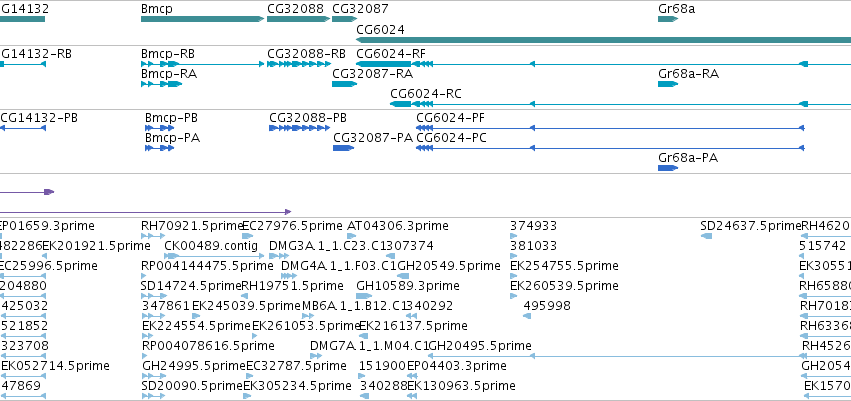Click the GH20549.5prime EST label
Viewport: 851px width, 401px height.
(x=449, y=266)
